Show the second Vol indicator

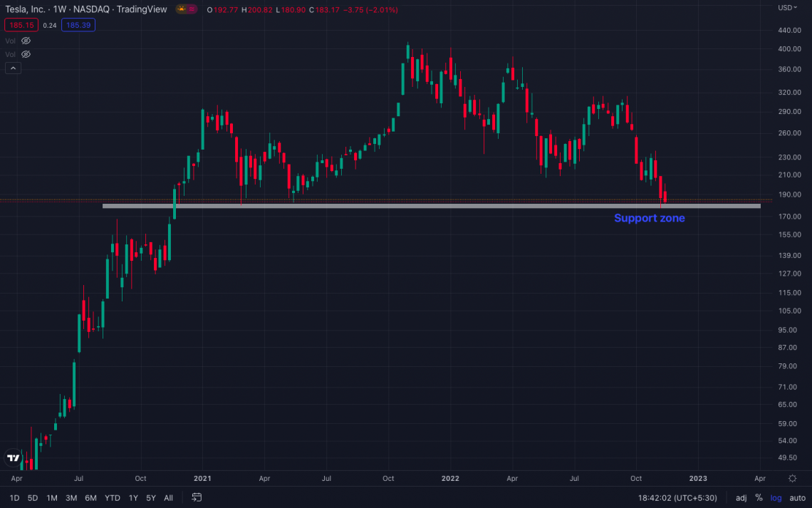point(26,54)
